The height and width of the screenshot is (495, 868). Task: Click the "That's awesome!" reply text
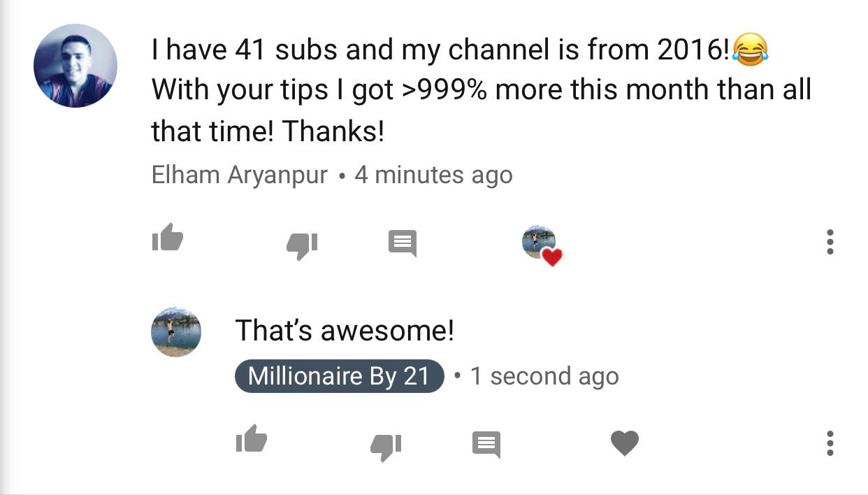click(345, 330)
